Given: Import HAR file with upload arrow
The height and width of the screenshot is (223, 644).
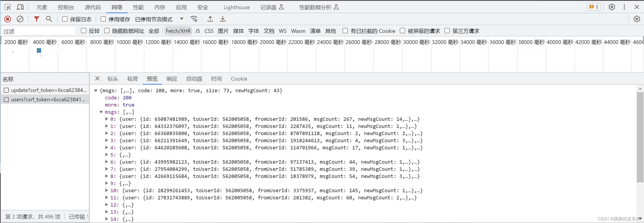Looking at the screenshot, I should pos(210,19).
